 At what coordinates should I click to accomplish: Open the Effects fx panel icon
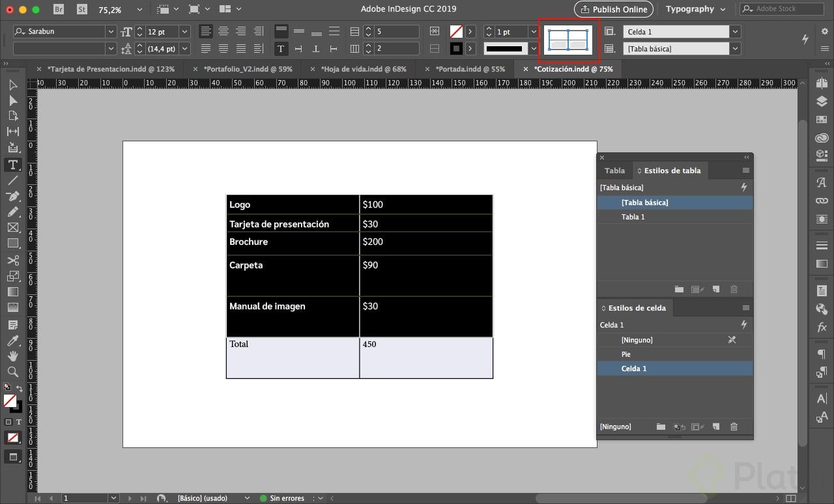click(821, 328)
